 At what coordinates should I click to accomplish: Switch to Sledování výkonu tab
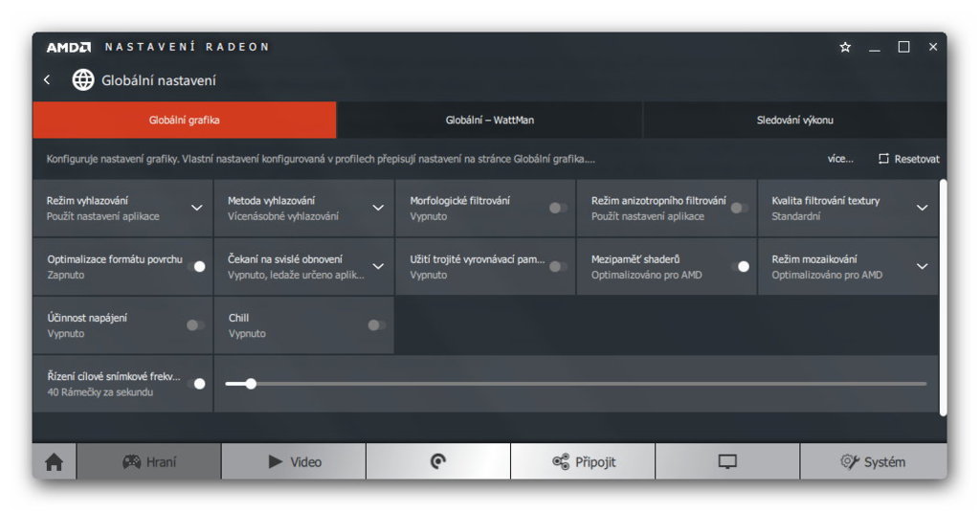click(794, 121)
